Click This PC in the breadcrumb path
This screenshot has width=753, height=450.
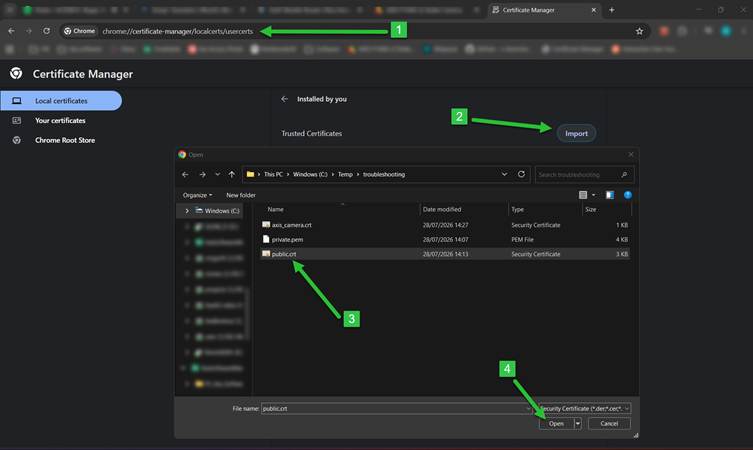(x=273, y=174)
